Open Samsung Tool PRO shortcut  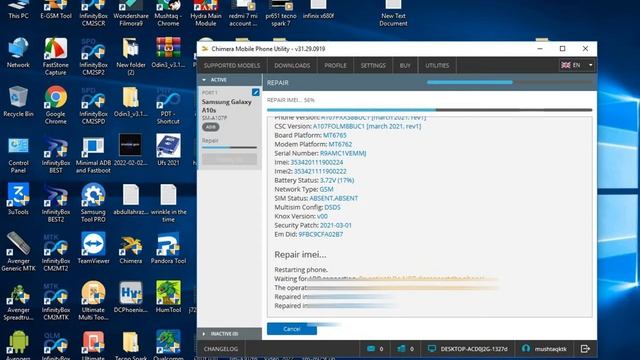[93, 203]
